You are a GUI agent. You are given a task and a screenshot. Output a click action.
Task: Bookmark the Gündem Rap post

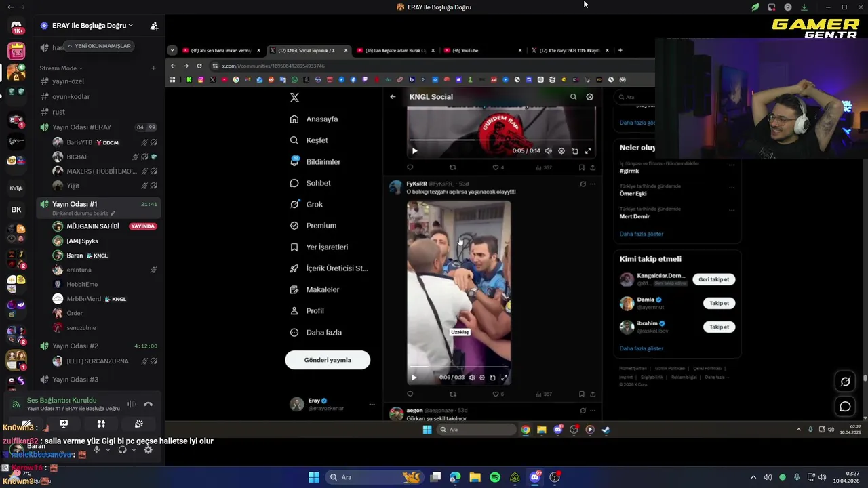coord(581,167)
